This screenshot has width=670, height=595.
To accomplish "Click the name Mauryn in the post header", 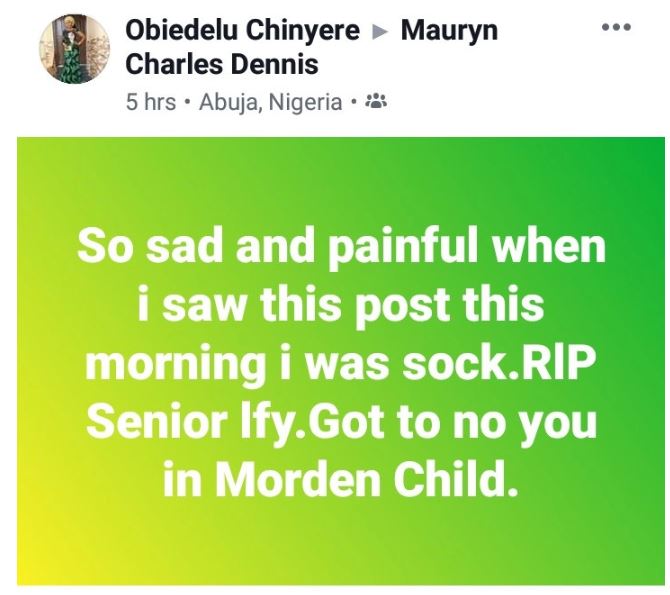I will point(449,31).
